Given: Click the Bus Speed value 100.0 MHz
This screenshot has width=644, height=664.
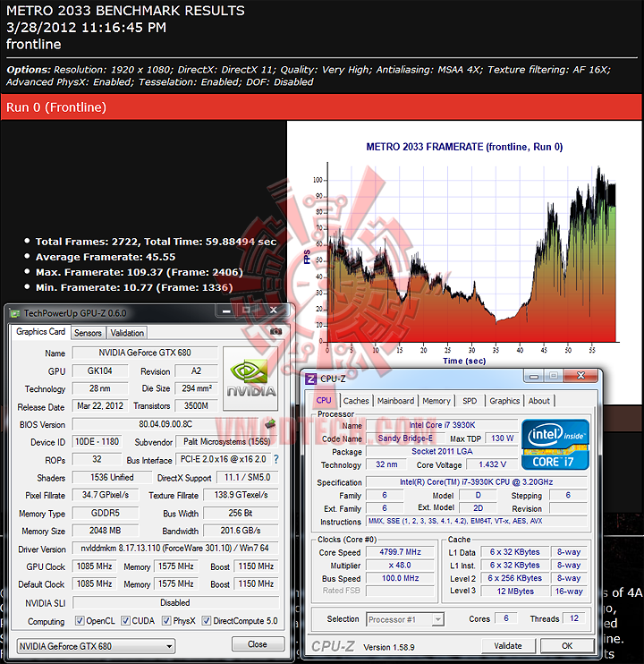Looking at the screenshot, I should [401, 578].
